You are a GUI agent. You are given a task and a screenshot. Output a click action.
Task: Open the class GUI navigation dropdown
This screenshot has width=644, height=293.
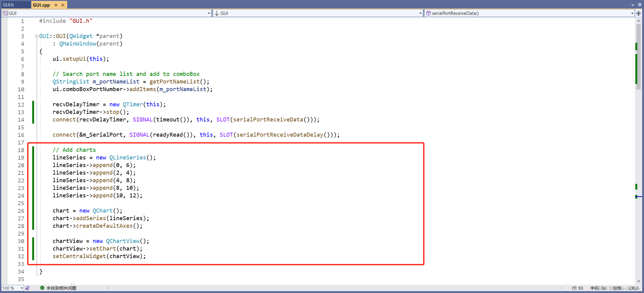tap(318, 13)
